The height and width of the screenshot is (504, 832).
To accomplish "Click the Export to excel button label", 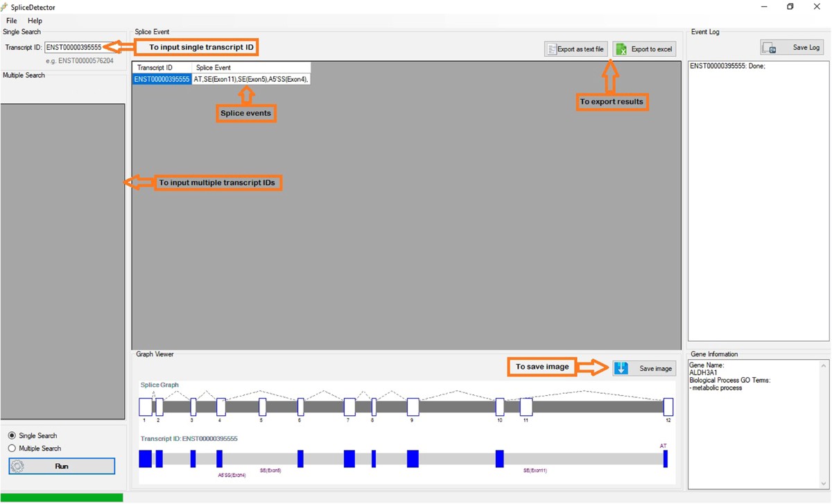I will (651, 49).
